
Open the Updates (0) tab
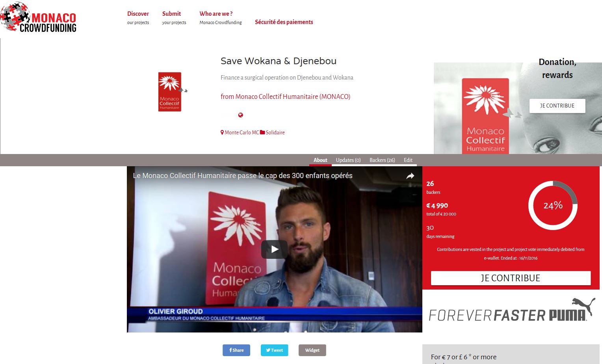348,160
